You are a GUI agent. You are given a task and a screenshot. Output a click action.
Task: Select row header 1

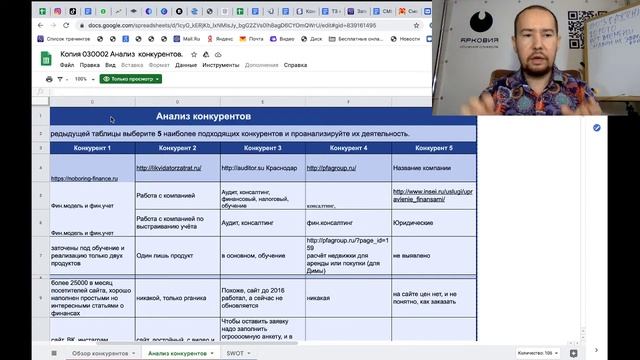[41, 116]
